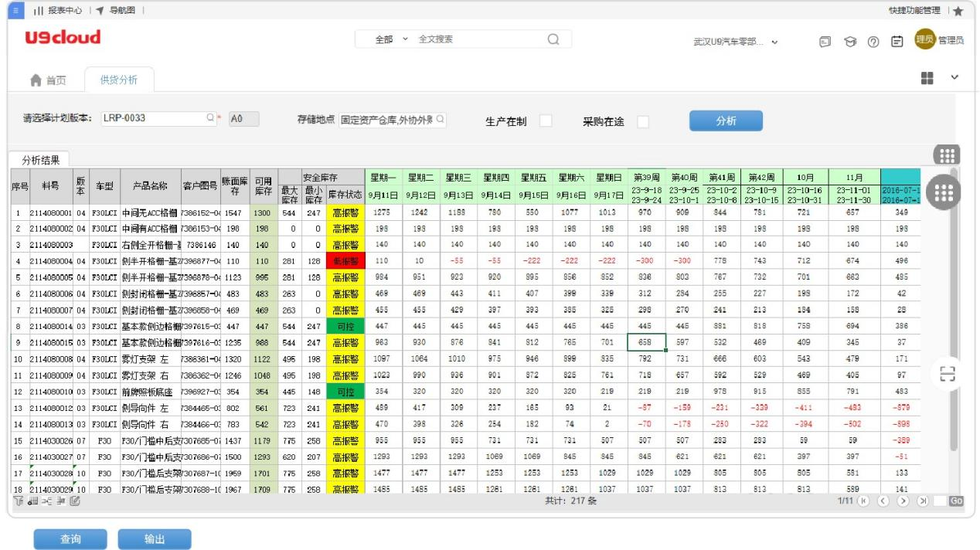Open the question mark help icon
This screenshot has width=980, height=550.
point(873,42)
